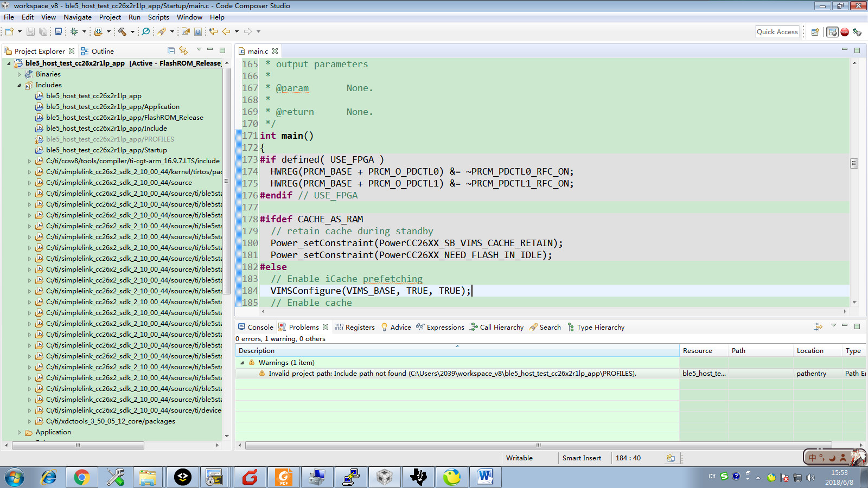Open the Project menu

110,17
